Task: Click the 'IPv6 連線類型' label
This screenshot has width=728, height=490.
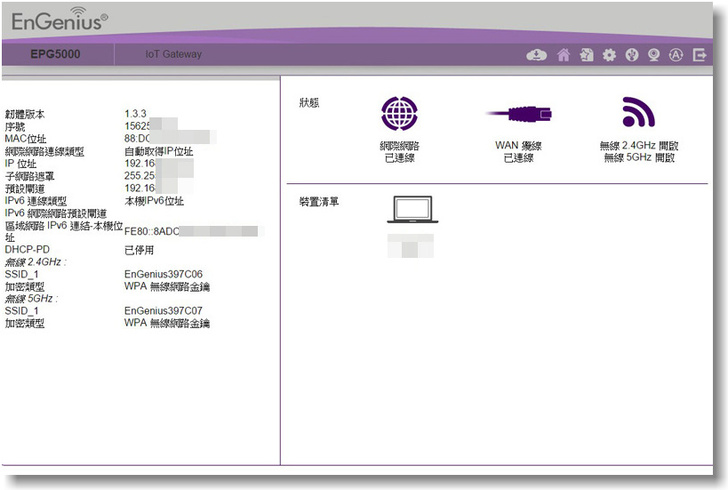Action: tap(36, 201)
